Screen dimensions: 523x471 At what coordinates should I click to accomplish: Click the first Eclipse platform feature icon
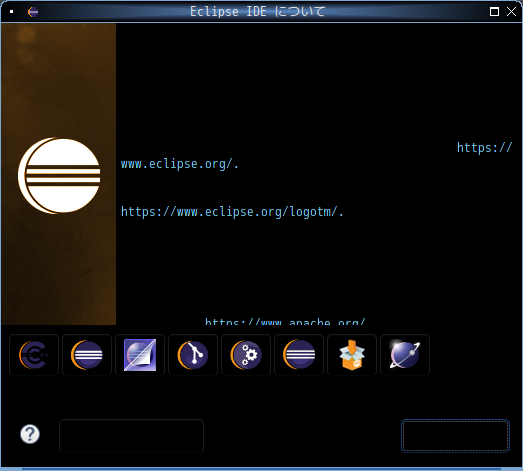(x=87, y=355)
